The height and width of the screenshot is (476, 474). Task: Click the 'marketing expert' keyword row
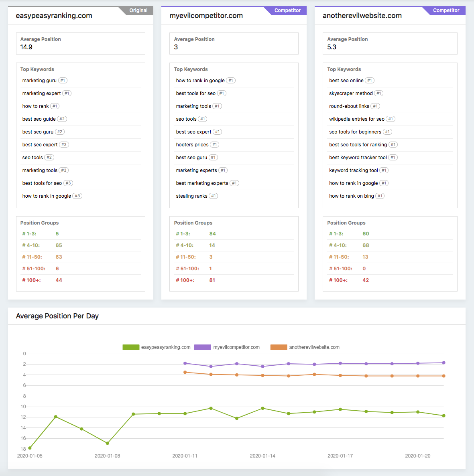[81, 93]
